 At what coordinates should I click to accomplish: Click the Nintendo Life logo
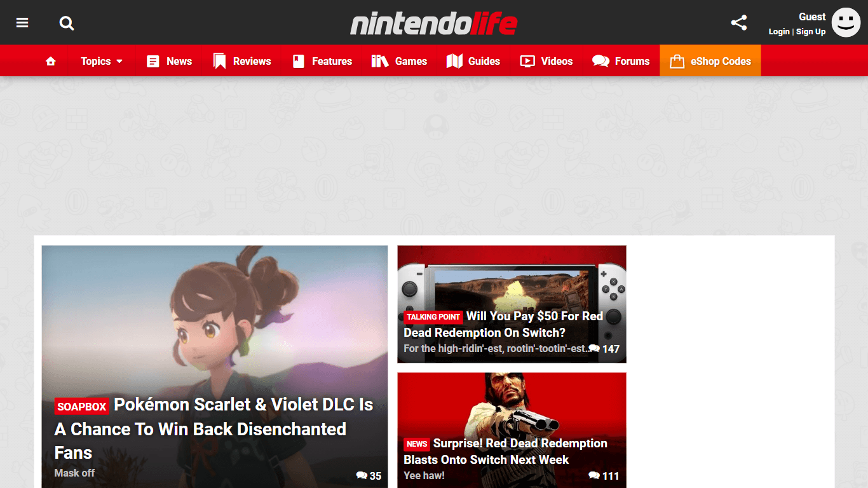click(434, 24)
